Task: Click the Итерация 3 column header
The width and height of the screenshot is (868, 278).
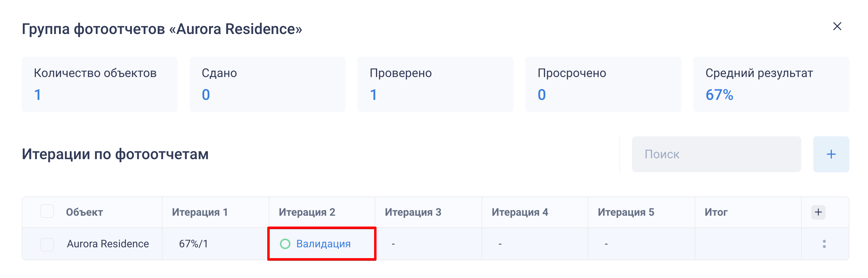Action: coord(413,212)
